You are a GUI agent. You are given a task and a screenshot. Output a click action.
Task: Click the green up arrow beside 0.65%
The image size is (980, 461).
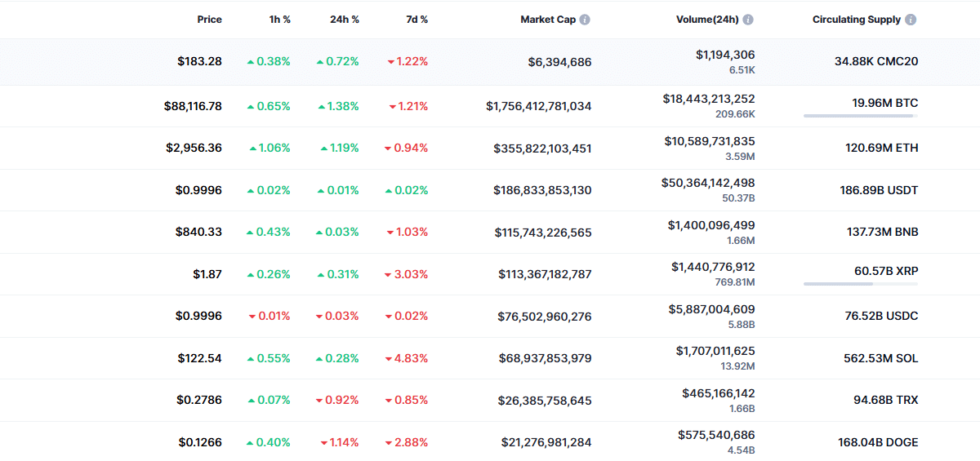(251, 106)
